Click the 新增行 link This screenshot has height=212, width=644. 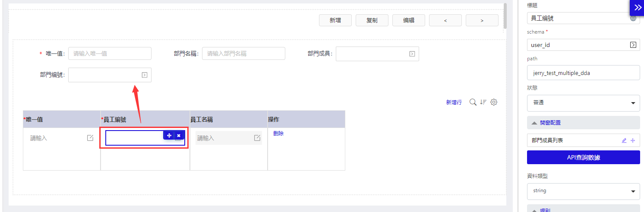454,103
